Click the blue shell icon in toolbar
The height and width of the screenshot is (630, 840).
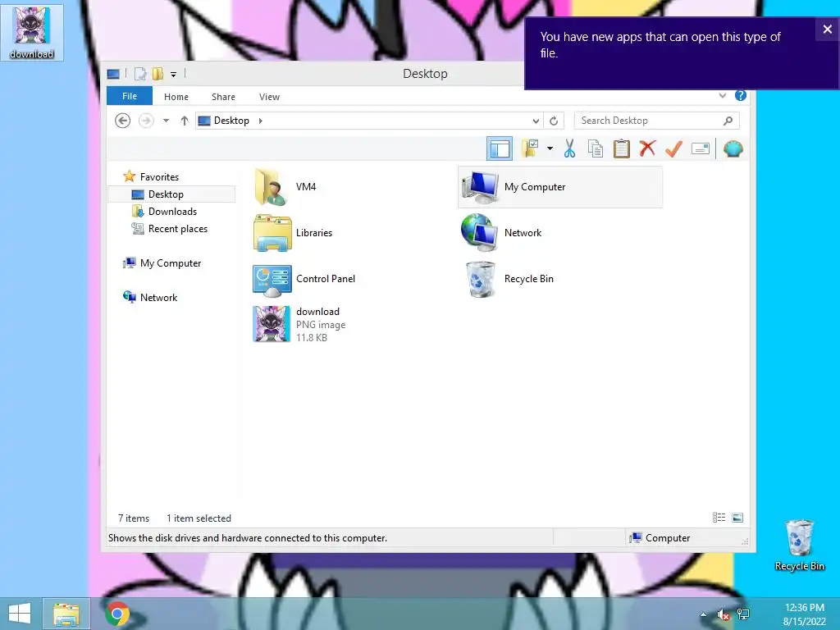[733, 148]
